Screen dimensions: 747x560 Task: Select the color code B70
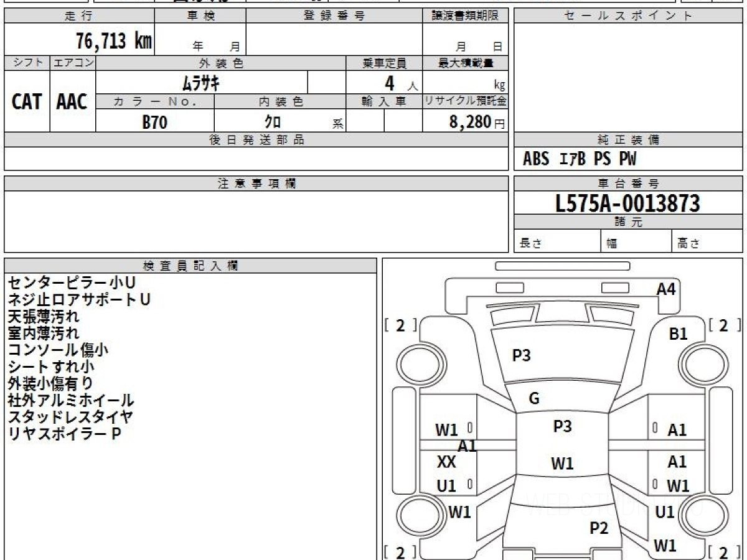154,122
